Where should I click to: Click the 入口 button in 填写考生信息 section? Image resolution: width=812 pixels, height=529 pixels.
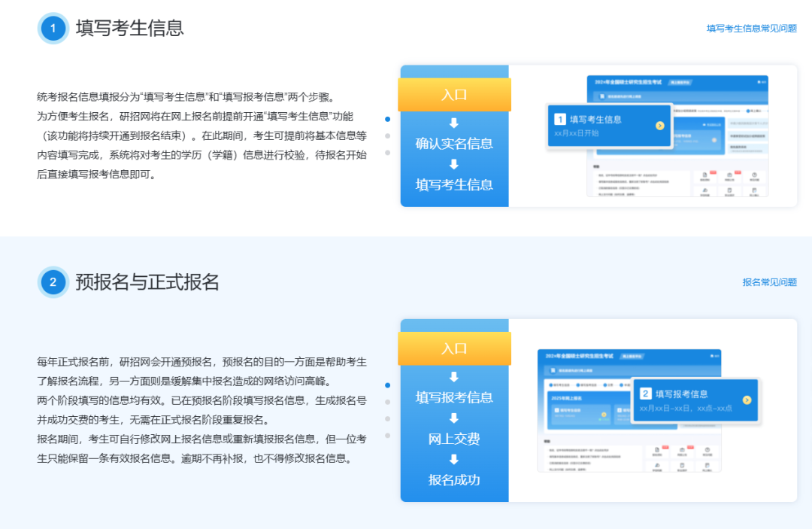click(454, 95)
